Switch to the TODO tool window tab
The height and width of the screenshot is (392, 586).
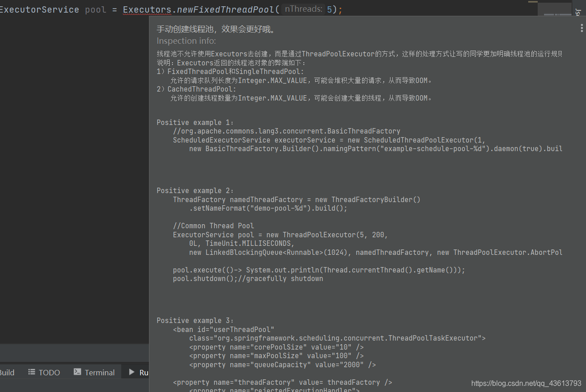pyautogui.click(x=44, y=373)
